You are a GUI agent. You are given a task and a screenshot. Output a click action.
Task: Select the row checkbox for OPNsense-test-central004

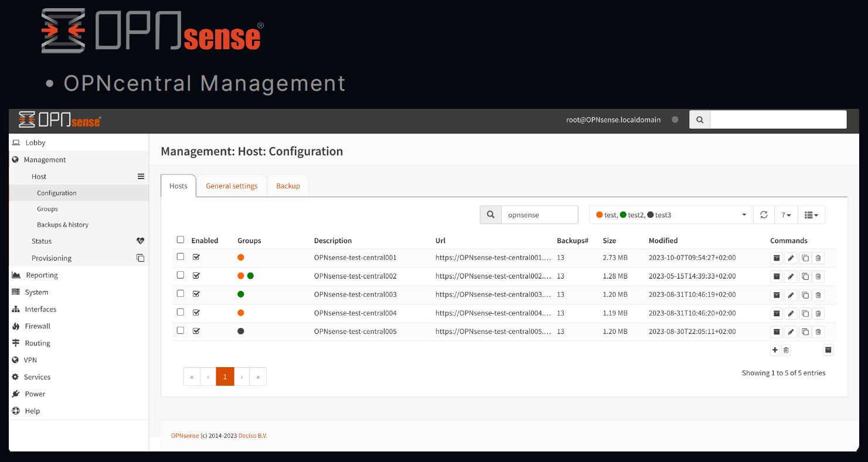click(181, 312)
